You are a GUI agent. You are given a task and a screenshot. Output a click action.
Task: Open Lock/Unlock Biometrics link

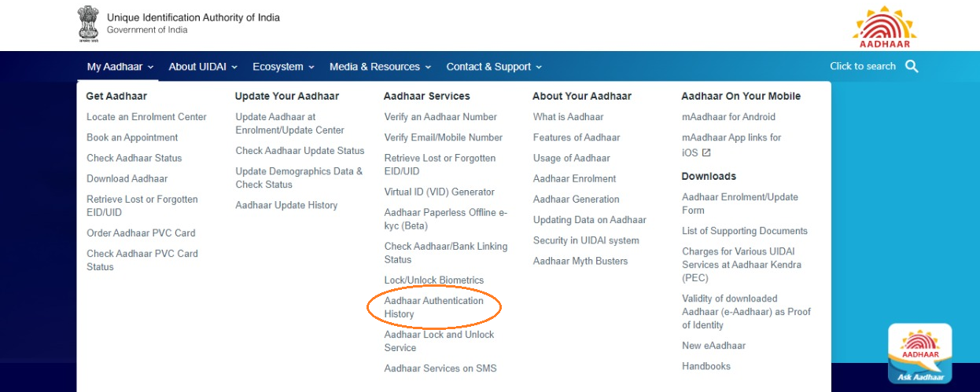pyautogui.click(x=433, y=280)
